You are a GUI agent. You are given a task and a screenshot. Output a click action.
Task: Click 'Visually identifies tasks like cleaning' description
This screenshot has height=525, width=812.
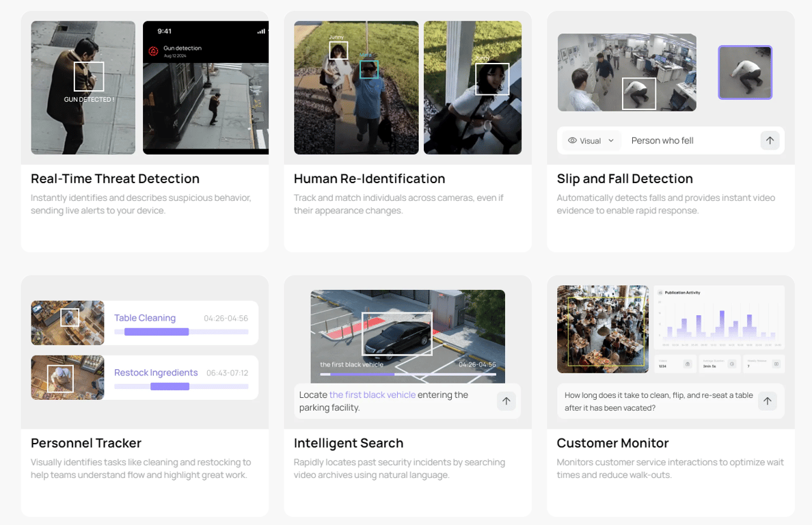(141, 468)
